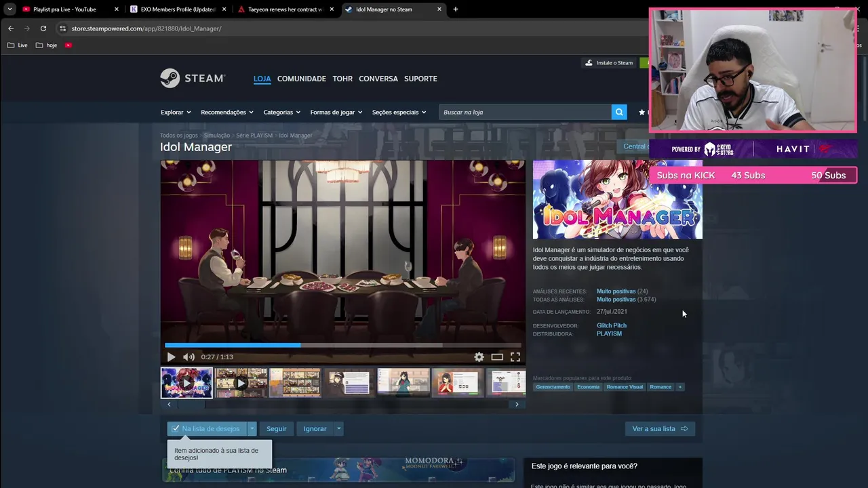Toggle Na lista de desejos checkbox
868x488 pixels.
pyautogui.click(x=176, y=428)
